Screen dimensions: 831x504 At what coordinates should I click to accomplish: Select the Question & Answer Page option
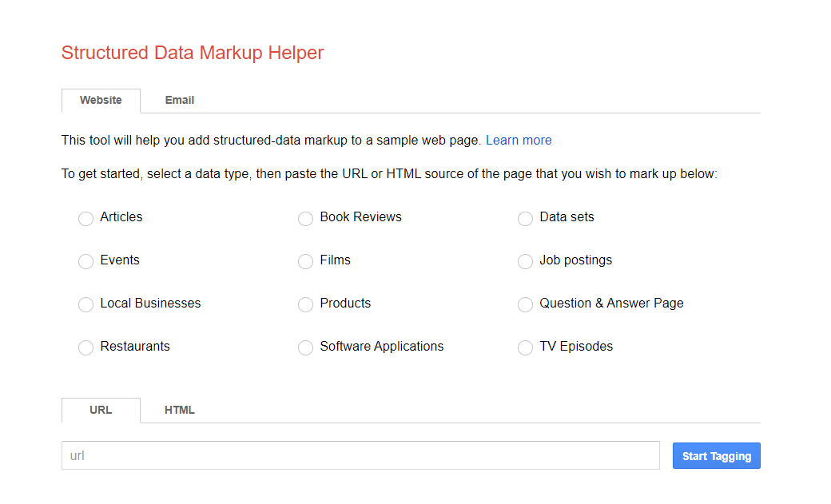pyautogui.click(x=525, y=304)
